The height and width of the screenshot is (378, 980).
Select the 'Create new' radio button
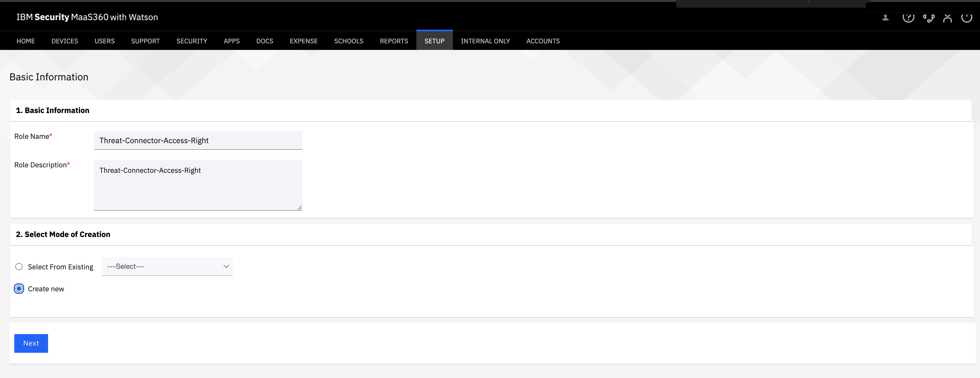pos(19,289)
